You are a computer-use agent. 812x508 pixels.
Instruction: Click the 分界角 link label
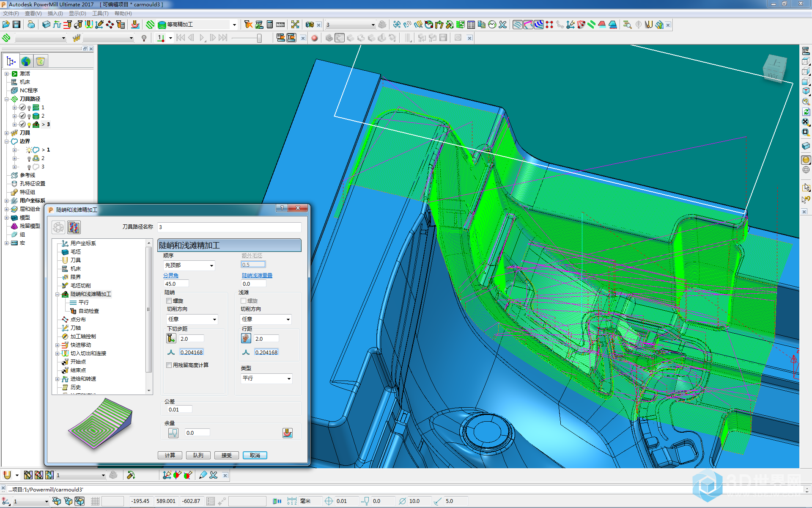click(x=171, y=276)
